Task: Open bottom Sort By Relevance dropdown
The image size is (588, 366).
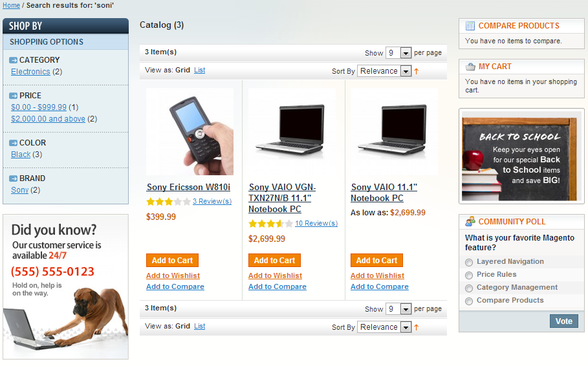Action: [x=384, y=327]
